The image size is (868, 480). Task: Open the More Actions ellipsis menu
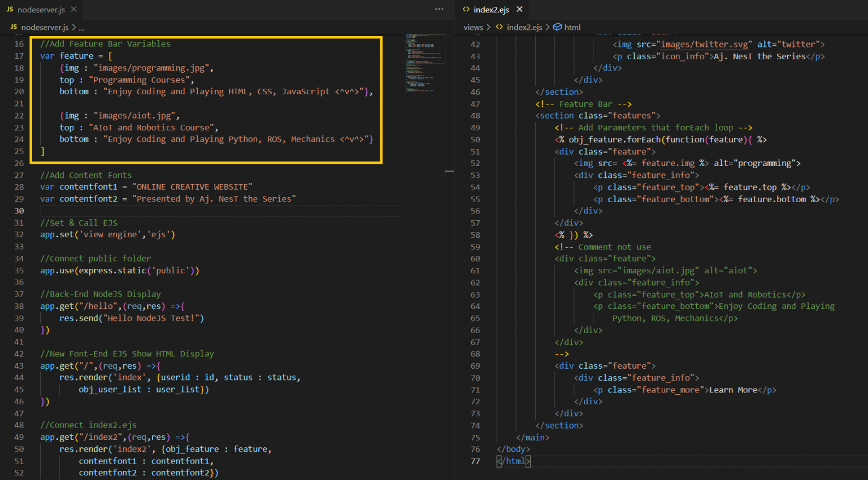(439, 10)
